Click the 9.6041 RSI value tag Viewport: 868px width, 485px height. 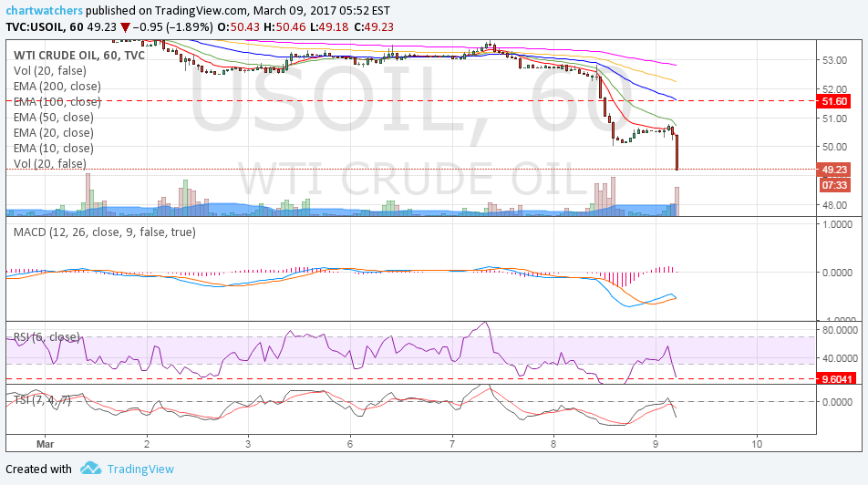(836, 379)
